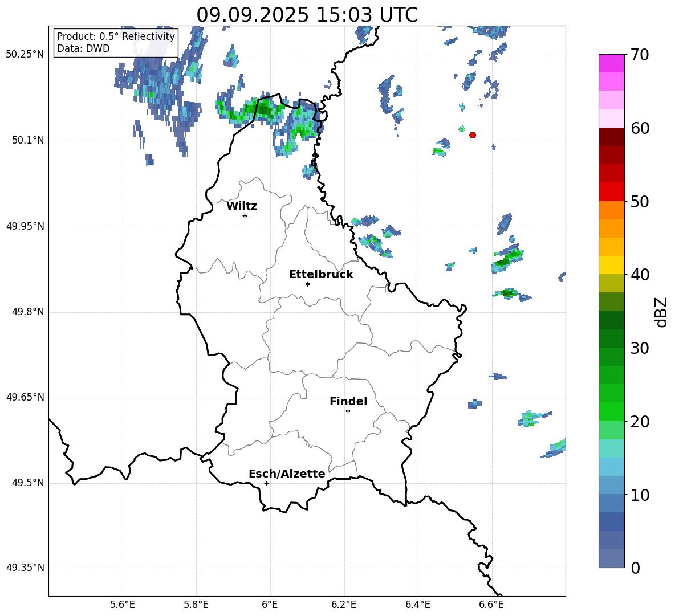Image resolution: width=675 pixels, height=616 pixels.
Task: Pick the magenta color at colorbar top
Action: click(611, 63)
